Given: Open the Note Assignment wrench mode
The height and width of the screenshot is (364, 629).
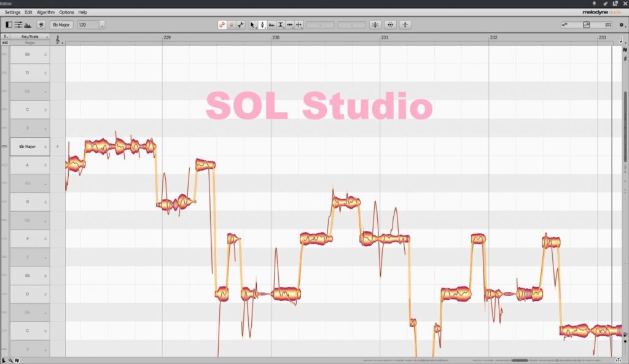Looking at the screenshot, I should [242, 25].
